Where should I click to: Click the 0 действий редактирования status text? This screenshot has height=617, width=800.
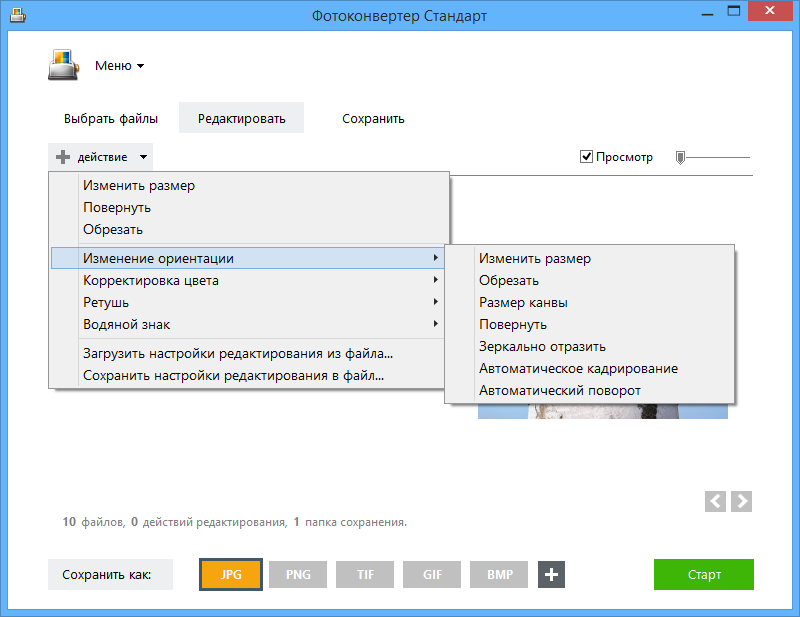[209, 522]
